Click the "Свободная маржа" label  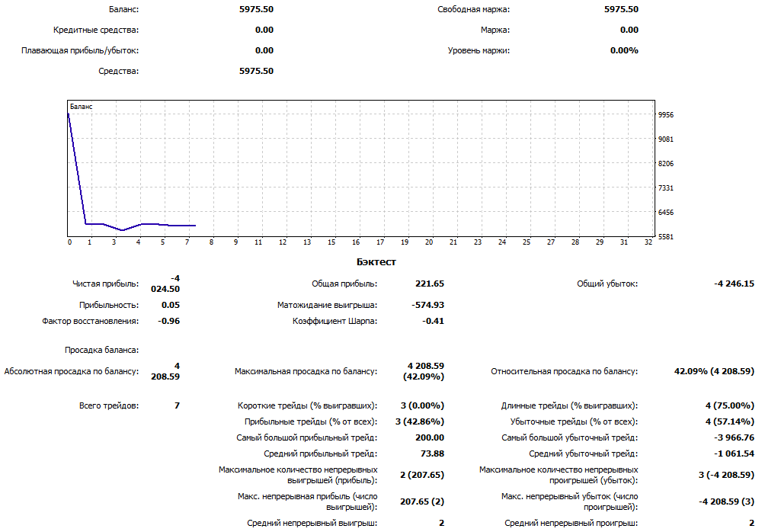click(x=473, y=10)
